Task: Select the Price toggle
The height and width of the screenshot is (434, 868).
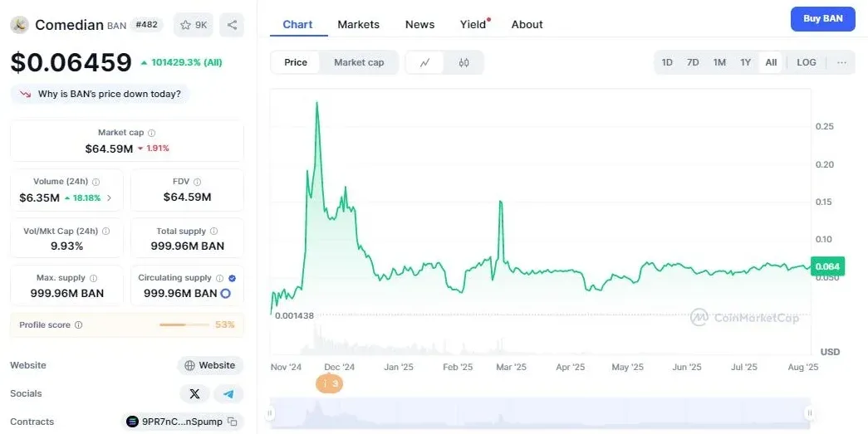Action: (296, 62)
